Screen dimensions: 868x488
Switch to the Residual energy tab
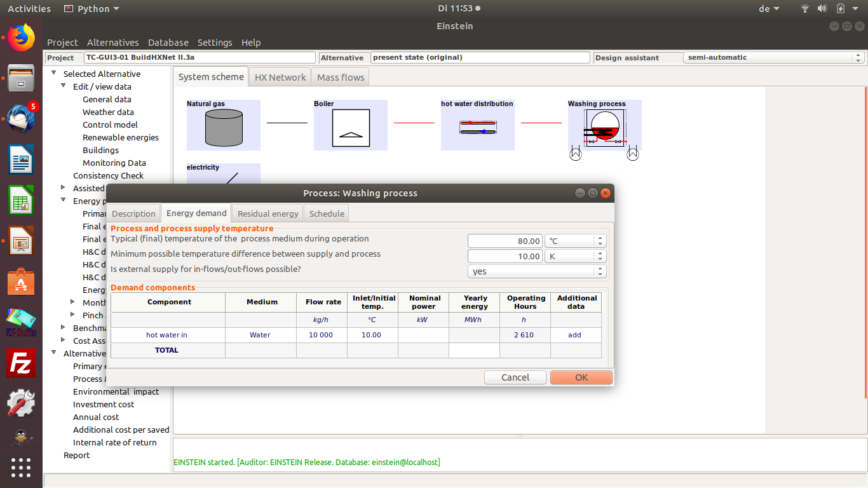(268, 213)
